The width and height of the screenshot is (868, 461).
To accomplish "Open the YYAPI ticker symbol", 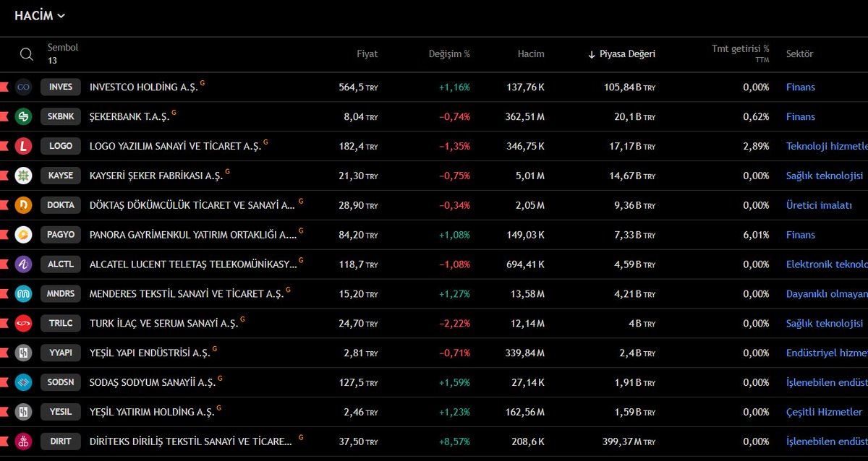I will click(x=61, y=353).
